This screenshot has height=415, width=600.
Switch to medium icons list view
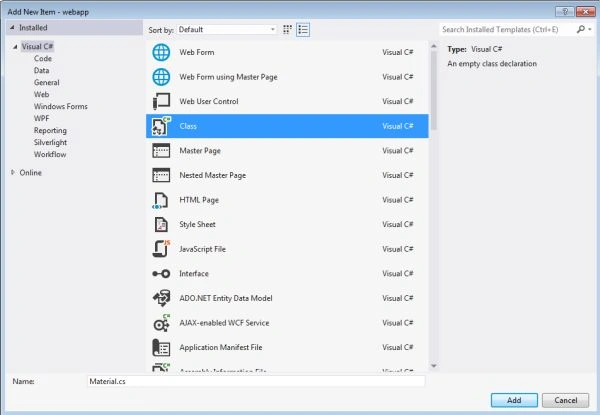click(x=303, y=29)
